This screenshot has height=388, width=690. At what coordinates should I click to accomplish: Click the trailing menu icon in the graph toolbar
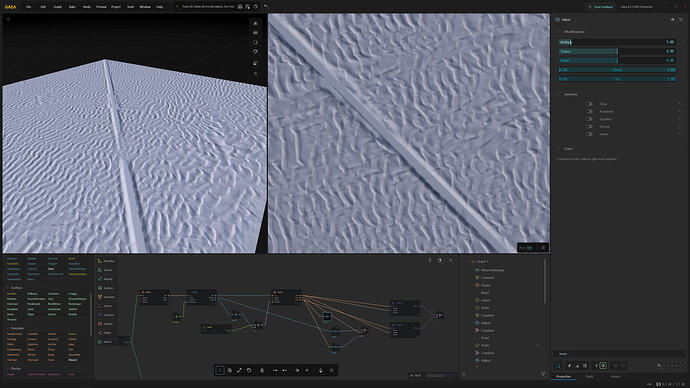(x=332, y=370)
